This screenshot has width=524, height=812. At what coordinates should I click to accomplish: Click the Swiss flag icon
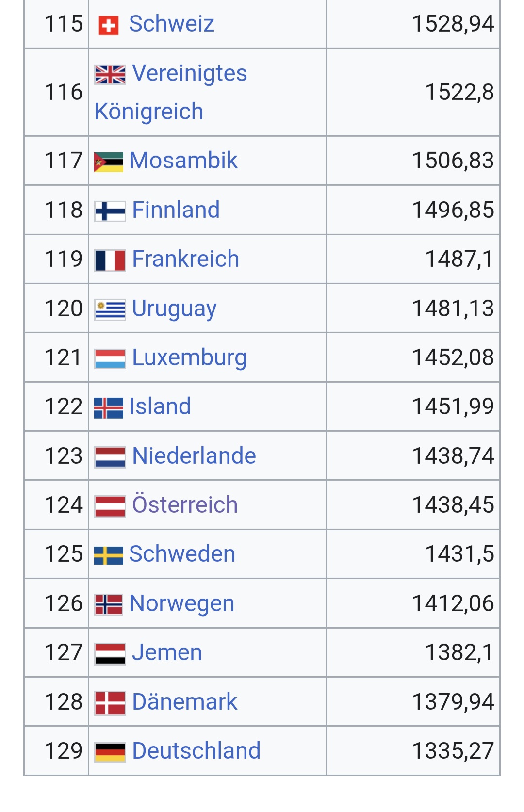(x=108, y=25)
